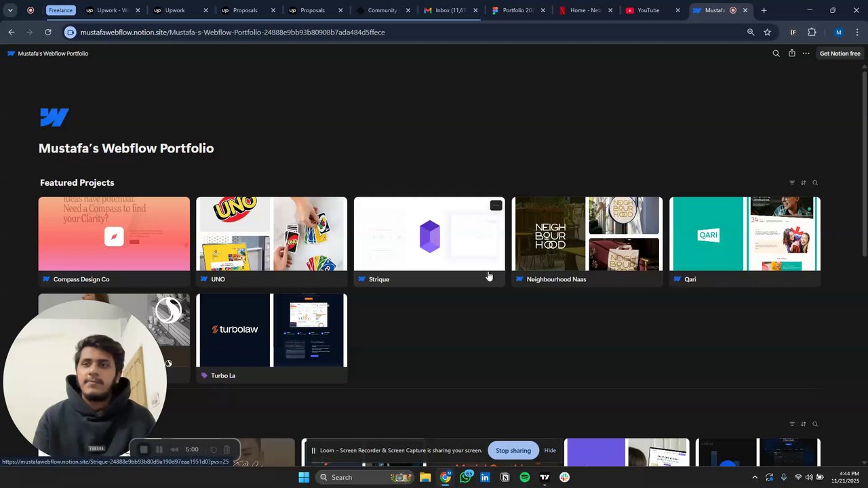This screenshot has width=868, height=488.
Task: Search within the second gallery section
Action: click(815, 424)
